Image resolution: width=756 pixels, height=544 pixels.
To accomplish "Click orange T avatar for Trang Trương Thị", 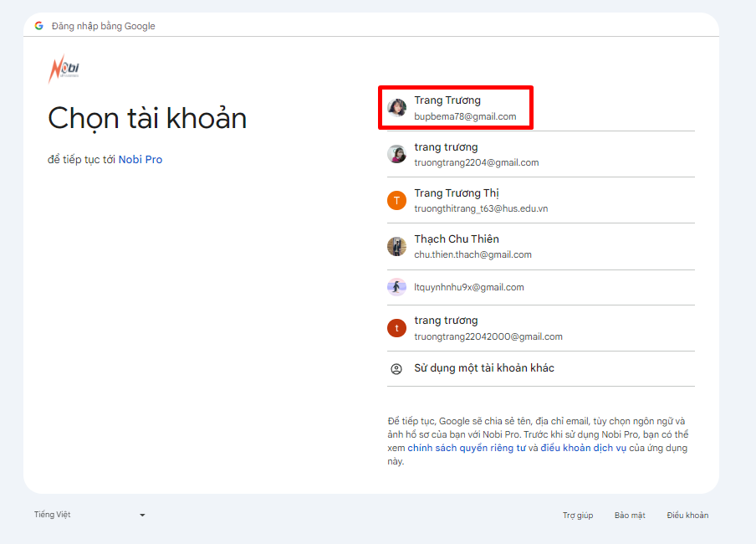I will [396, 201].
